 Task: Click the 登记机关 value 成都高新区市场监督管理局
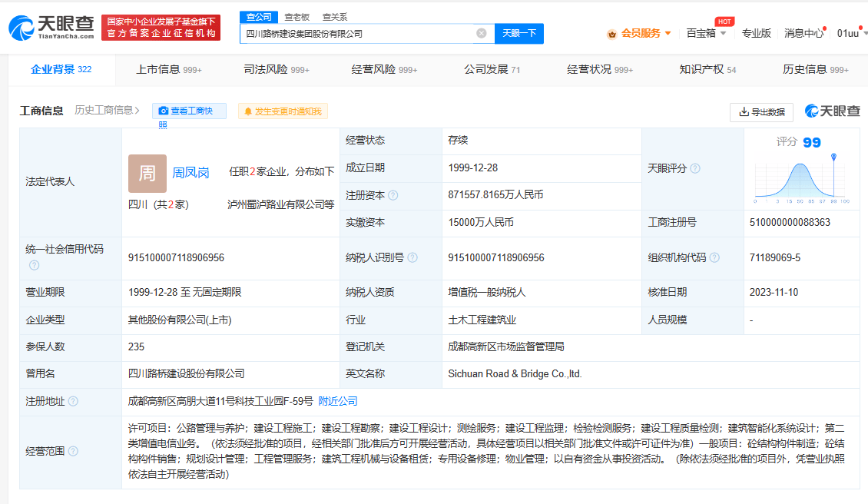point(506,346)
